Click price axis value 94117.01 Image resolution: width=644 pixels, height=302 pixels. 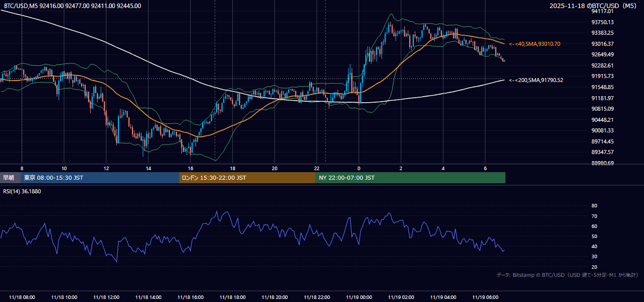click(602, 11)
